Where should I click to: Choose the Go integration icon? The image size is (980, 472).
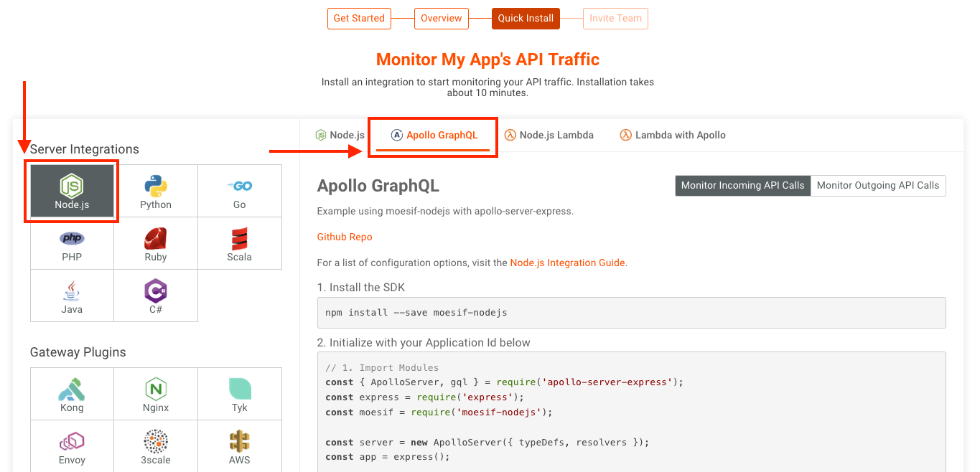coord(239,190)
